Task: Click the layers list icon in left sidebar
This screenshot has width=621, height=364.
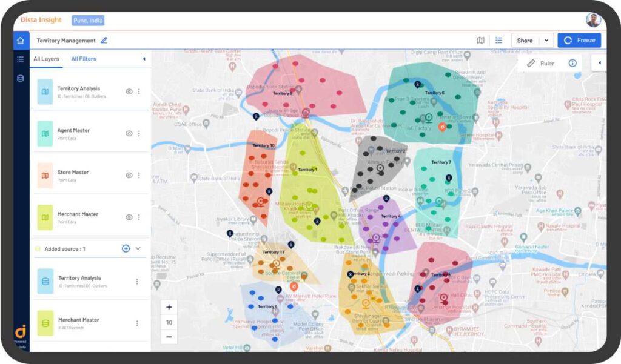Action: pyautogui.click(x=20, y=59)
